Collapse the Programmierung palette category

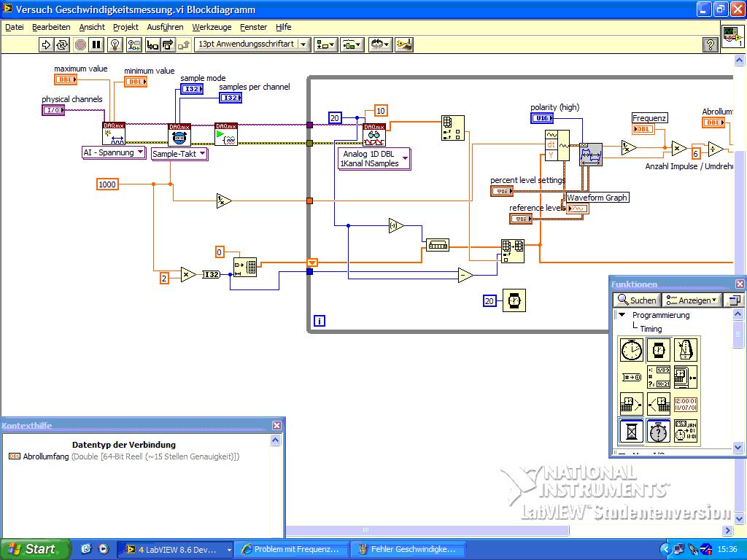[622, 315]
